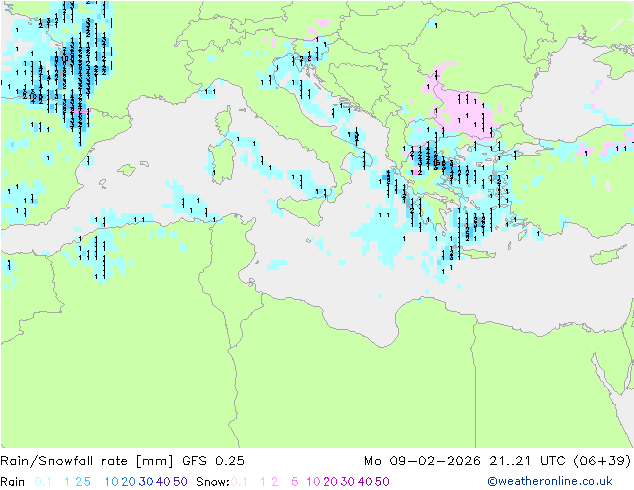634x490 pixels.
Task: Click the island of Corsica on map
Action: (224, 120)
